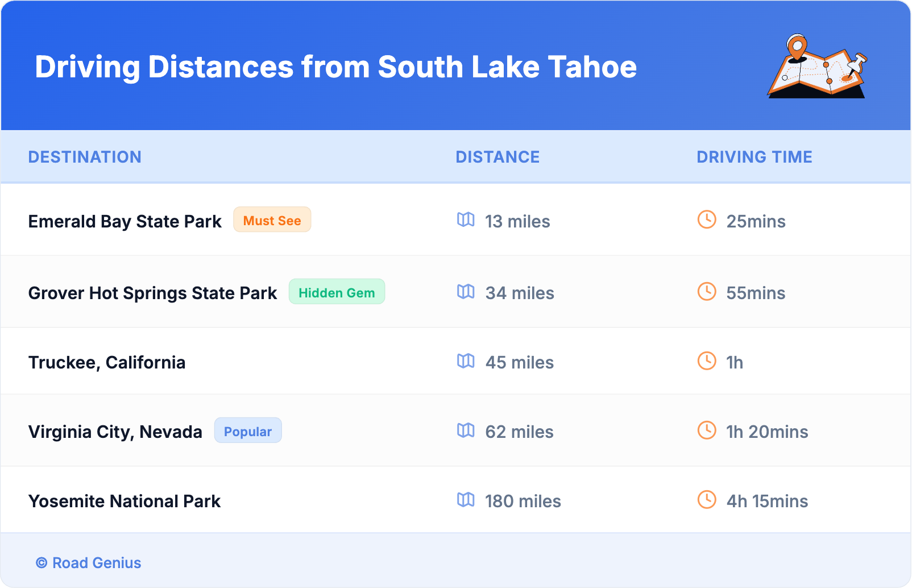Select the Must See badge

pyautogui.click(x=272, y=220)
